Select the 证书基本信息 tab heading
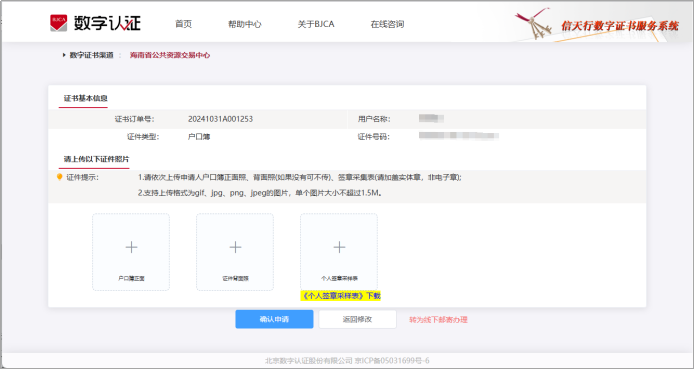The image size is (695, 370). pos(86,98)
